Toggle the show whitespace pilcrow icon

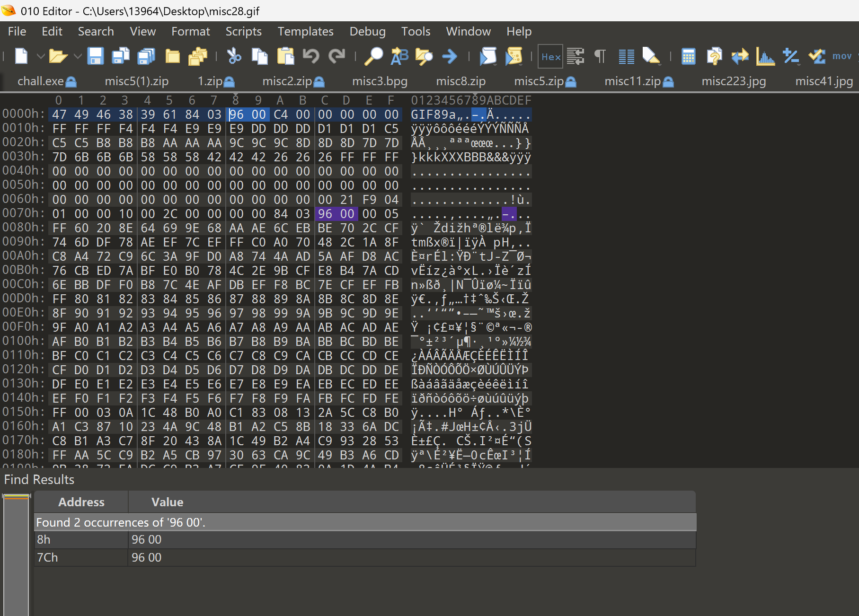[x=600, y=56]
